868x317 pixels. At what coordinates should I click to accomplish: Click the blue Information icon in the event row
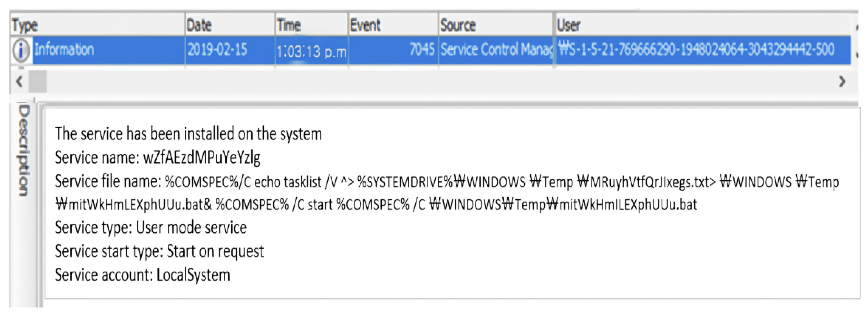[21, 51]
